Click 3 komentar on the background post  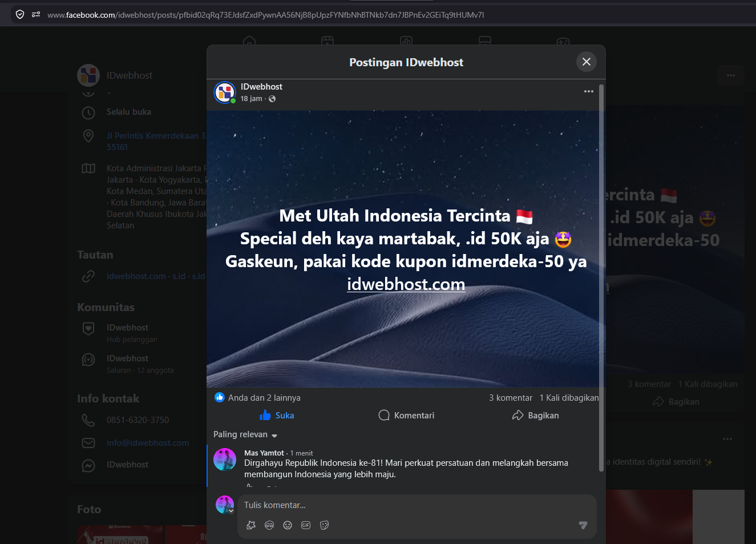point(649,384)
